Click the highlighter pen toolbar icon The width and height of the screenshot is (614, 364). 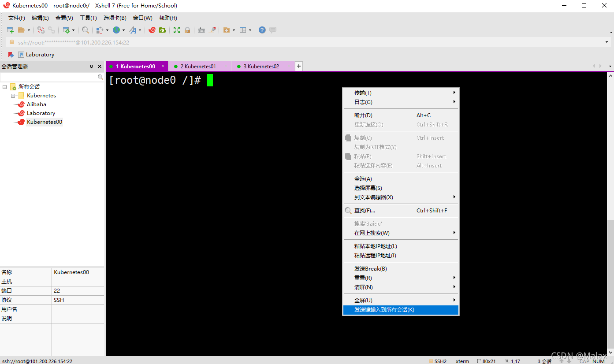pyautogui.click(x=212, y=30)
